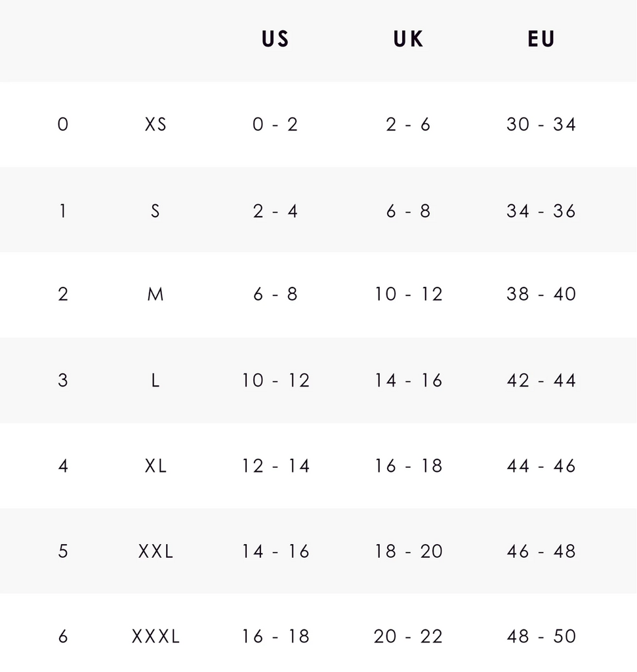Select EU size cell 30 - 34

[x=541, y=124]
